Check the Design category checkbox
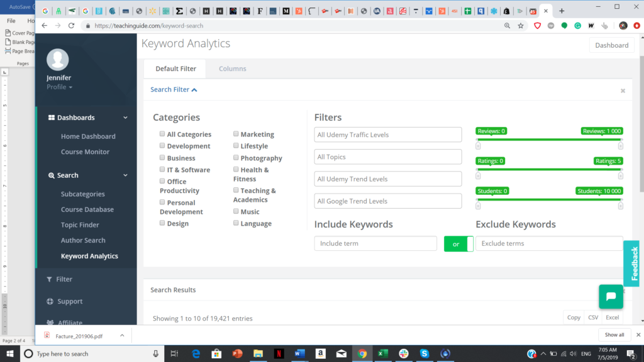This screenshot has width=644, height=362. tap(162, 223)
